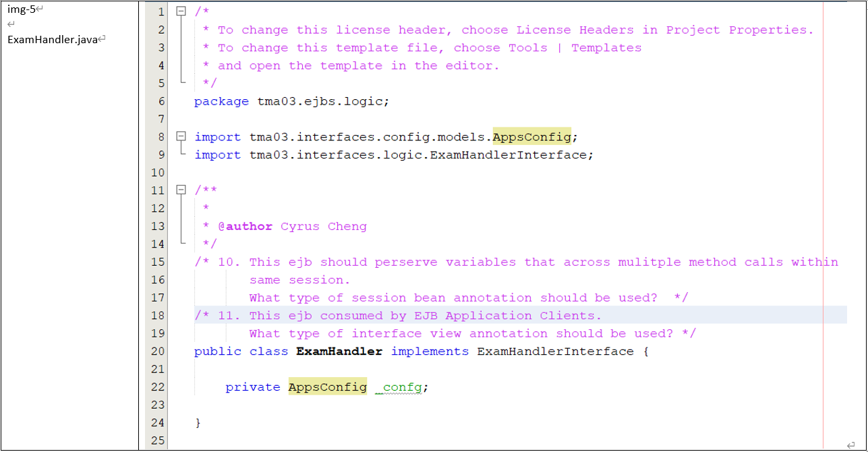
Task: Click the underlined _confg variable name
Action: (399, 387)
